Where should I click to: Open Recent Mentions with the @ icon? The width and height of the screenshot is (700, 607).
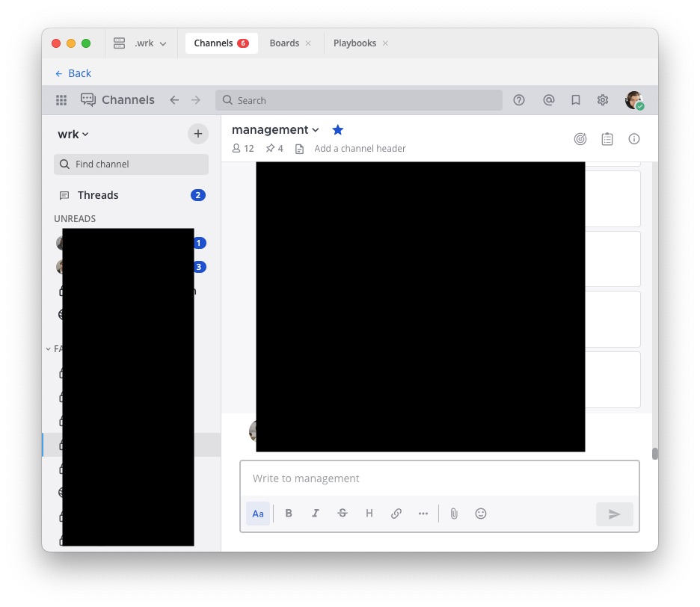click(549, 99)
